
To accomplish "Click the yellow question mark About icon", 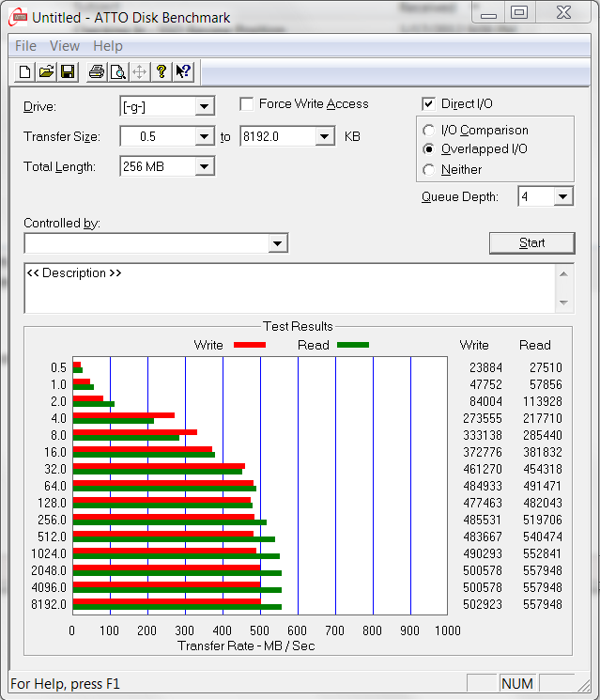I will [x=162, y=72].
